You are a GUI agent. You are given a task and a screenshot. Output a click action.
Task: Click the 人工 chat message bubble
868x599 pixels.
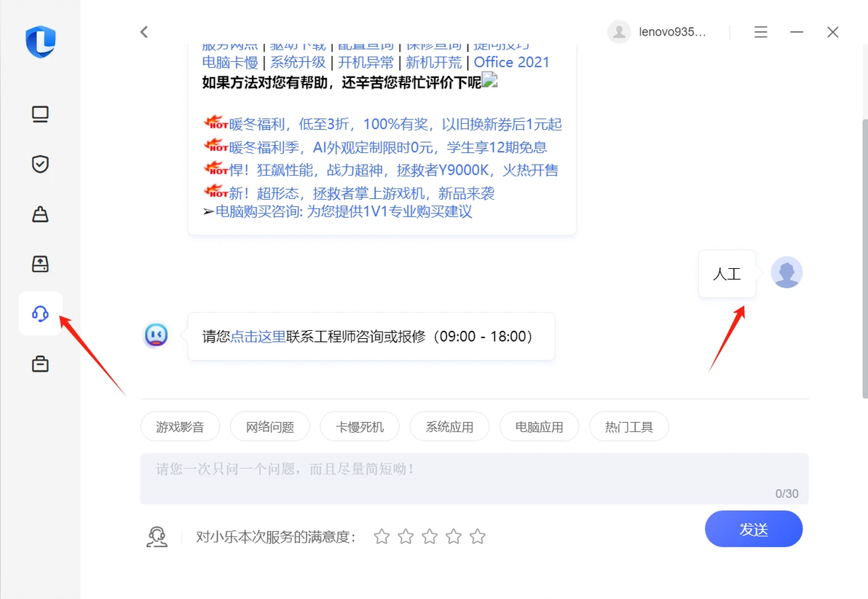point(727,274)
